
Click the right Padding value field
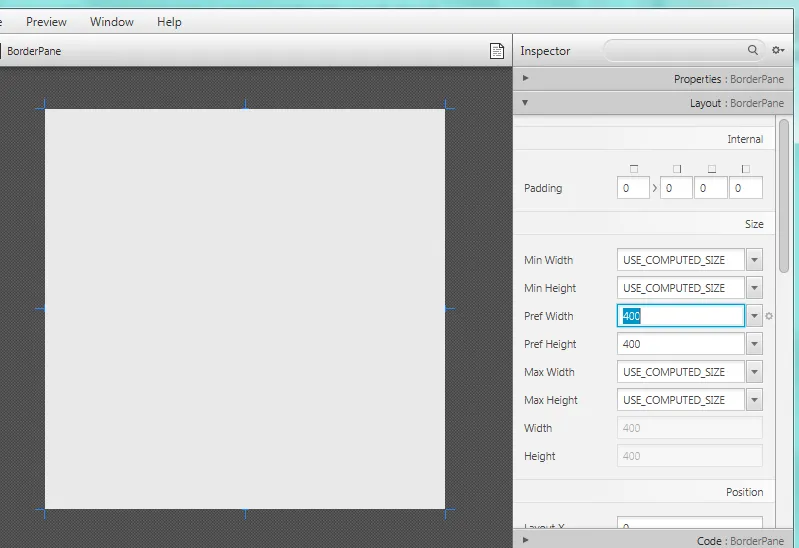click(676, 188)
